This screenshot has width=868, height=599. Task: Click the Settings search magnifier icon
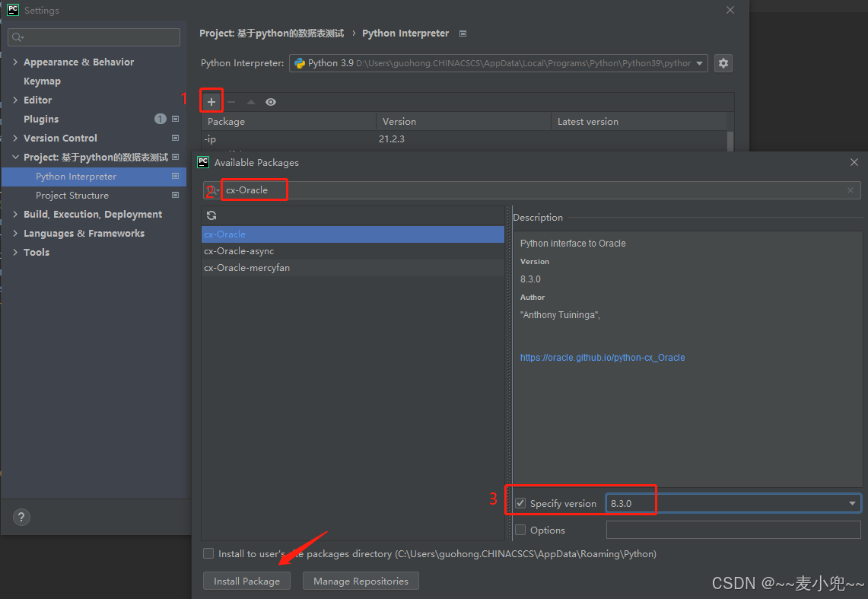tap(17, 37)
